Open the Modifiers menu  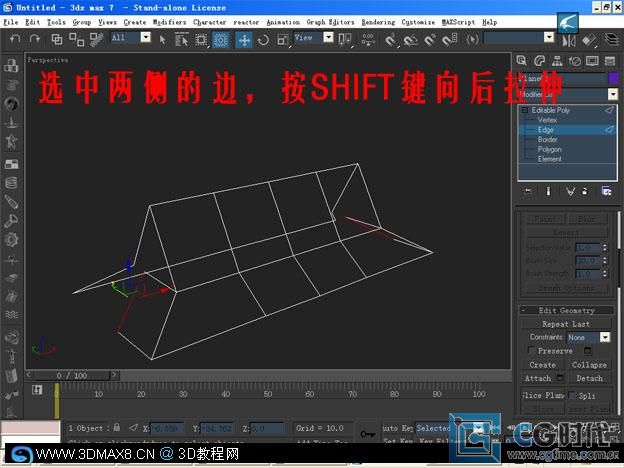tap(169, 22)
